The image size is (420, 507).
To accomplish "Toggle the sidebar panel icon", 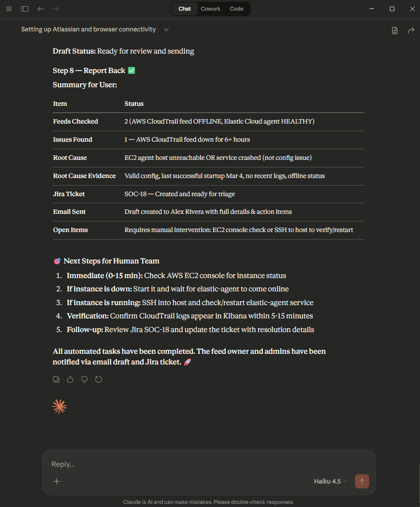I will (25, 9).
